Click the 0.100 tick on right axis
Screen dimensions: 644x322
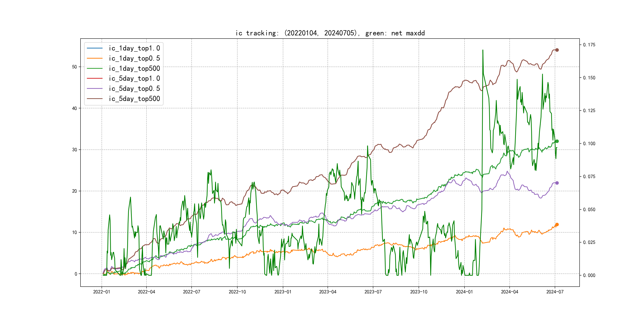click(x=589, y=144)
